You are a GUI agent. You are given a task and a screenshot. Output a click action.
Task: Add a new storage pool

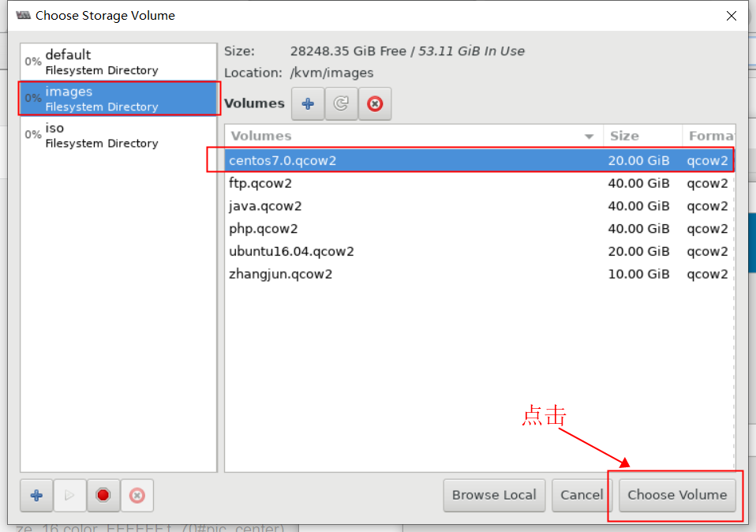(36, 496)
